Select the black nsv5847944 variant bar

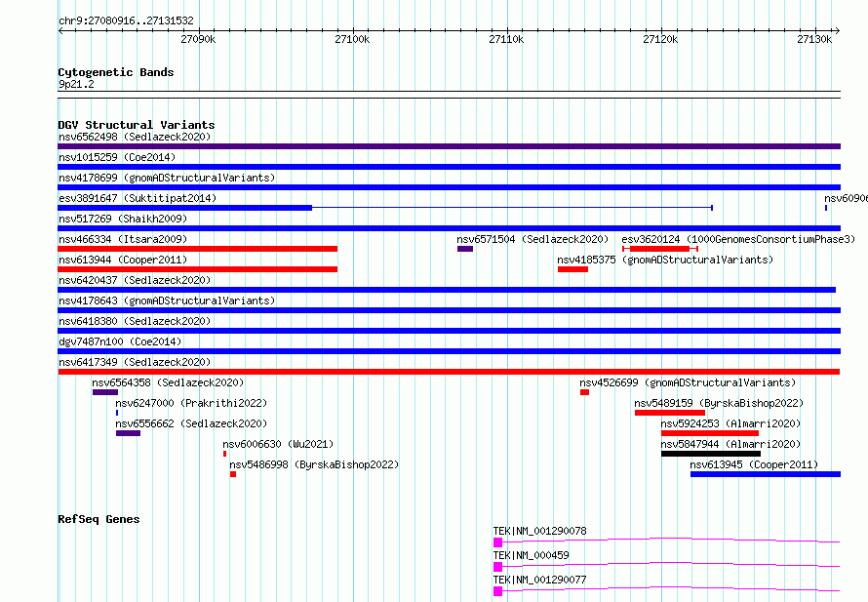(711, 454)
